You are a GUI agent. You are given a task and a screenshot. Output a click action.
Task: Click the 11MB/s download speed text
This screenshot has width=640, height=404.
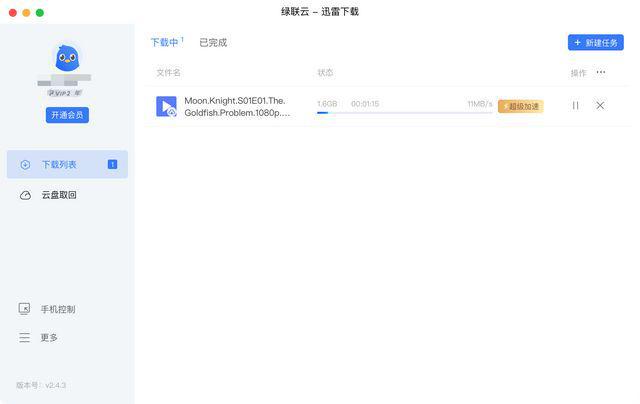tap(480, 104)
